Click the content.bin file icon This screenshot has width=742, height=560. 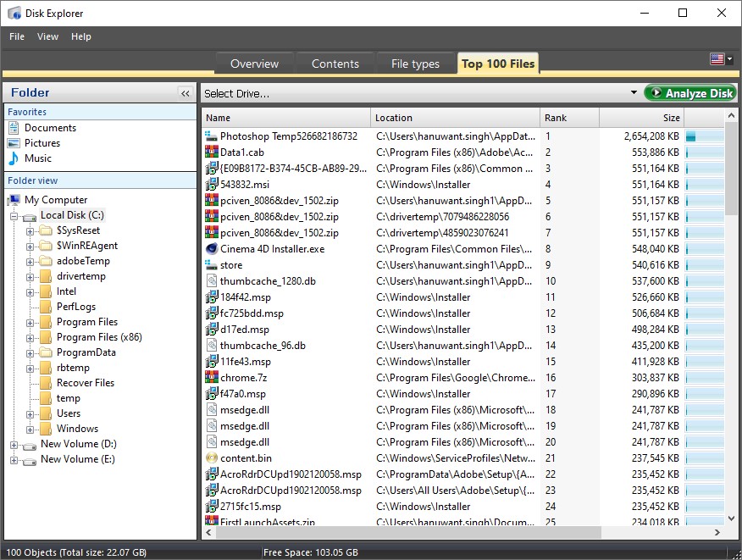[x=208, y=458]
